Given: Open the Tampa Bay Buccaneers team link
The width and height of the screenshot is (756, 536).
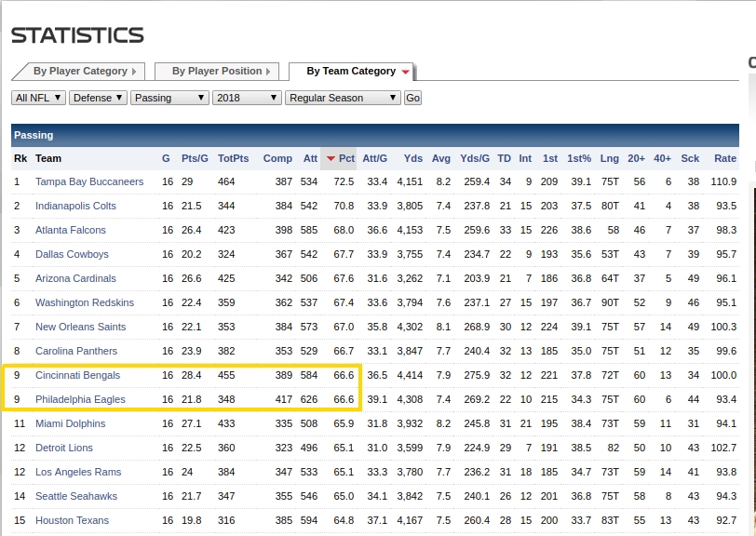Looking at the screenshot, I should tap(89, 181).
